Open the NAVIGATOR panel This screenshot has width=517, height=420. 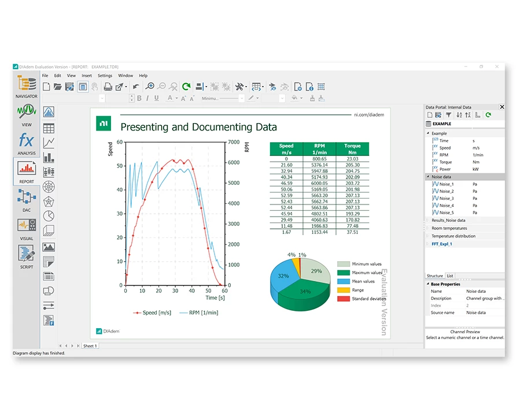click(x=27, y=87)
